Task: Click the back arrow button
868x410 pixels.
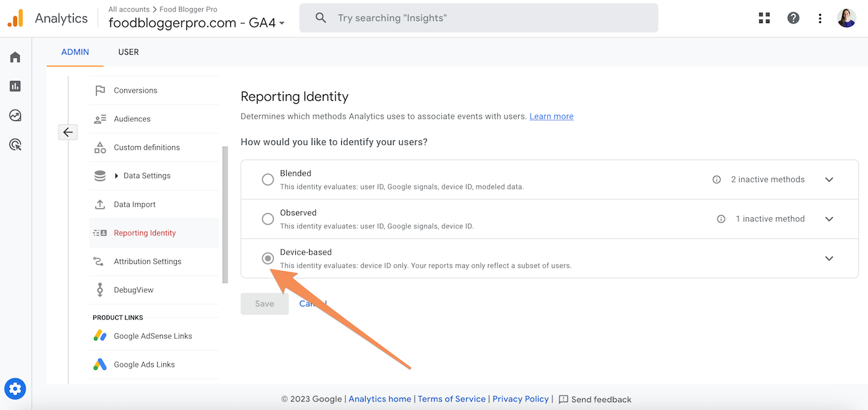Action: click(68, 132)
